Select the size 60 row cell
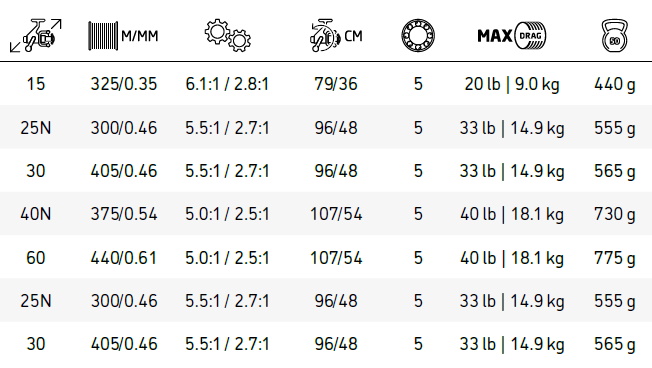This screenshot has height=368, width=652. [36, 258]
